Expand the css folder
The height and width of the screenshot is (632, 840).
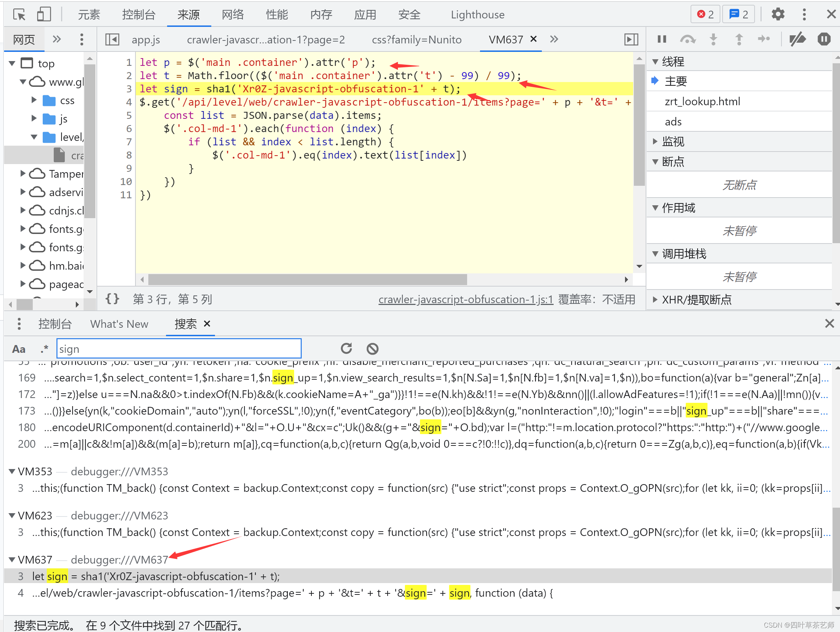click(34, 100)
